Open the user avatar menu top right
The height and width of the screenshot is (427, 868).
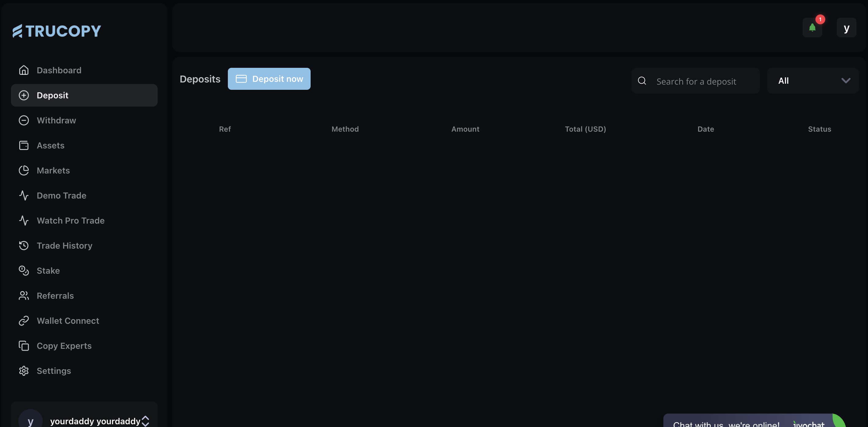click(x=847, y=27)
